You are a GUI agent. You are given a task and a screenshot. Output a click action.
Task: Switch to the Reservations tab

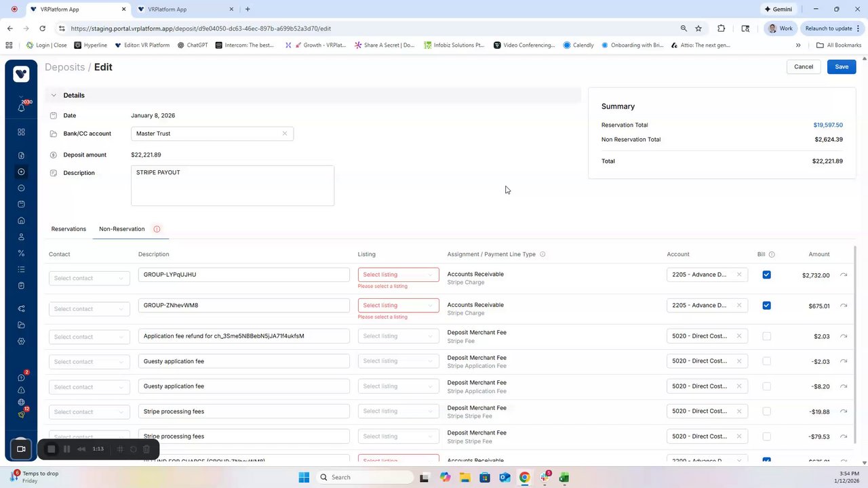coord(68,229)
